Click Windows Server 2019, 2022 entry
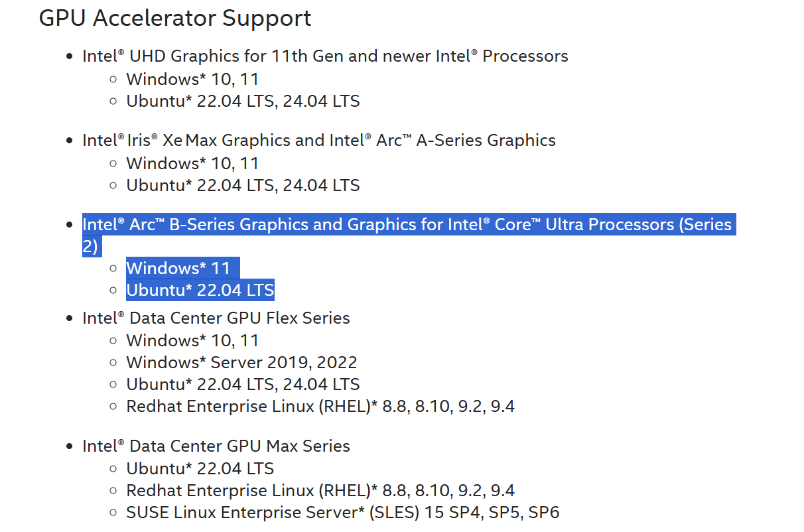The width and height of the screenshot is (804, 532). tap(241, 362)
